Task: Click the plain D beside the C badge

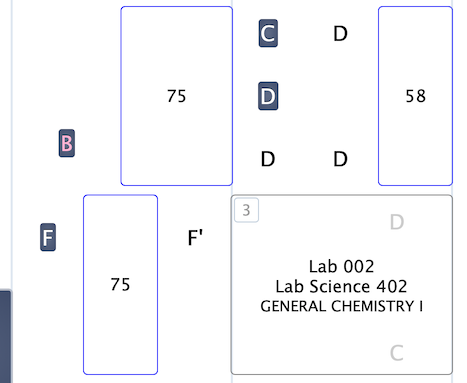Action: pyautogui.click(x=340, y=34)
